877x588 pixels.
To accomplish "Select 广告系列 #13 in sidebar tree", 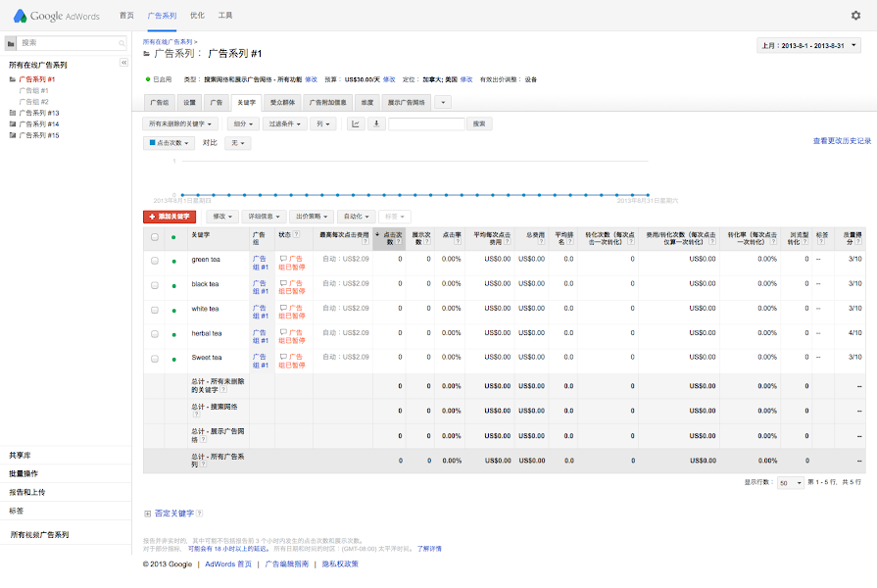I will [38, 113].
